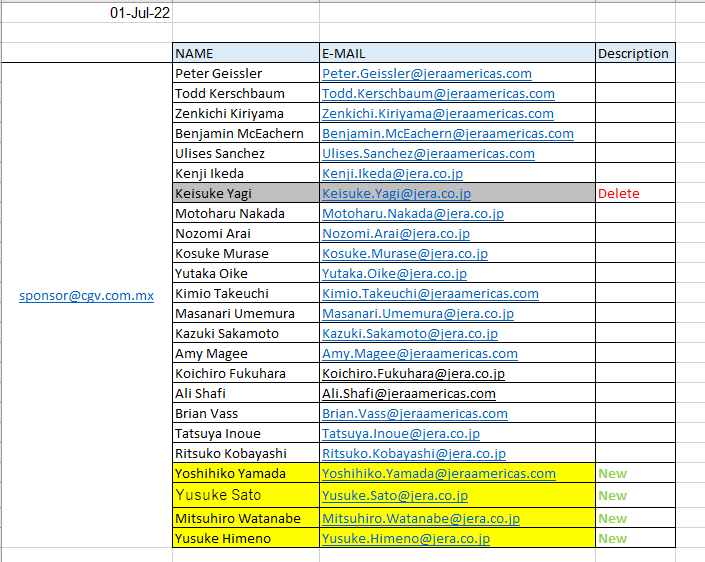Select the Description header cell
Image resolution: width=705 pixels, height=562 pixels.
pos(635,53)
